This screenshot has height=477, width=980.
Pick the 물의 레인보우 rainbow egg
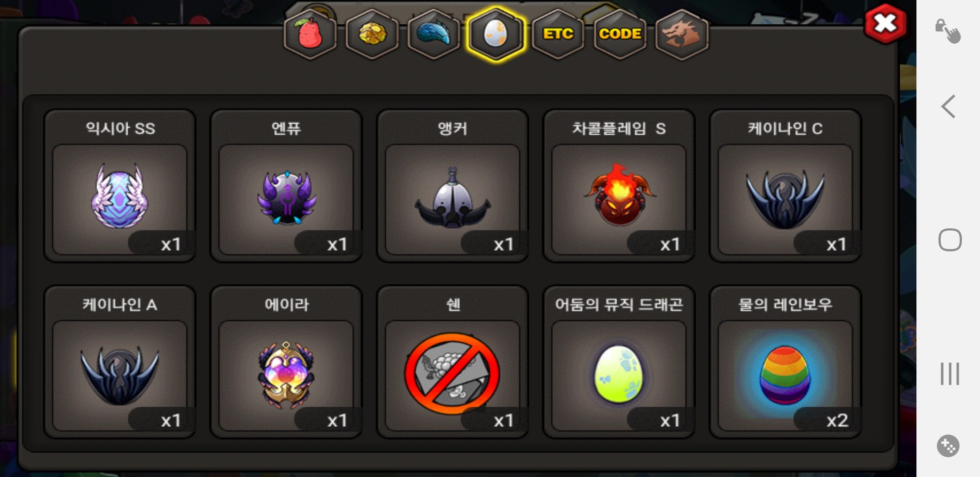[785, 362]
